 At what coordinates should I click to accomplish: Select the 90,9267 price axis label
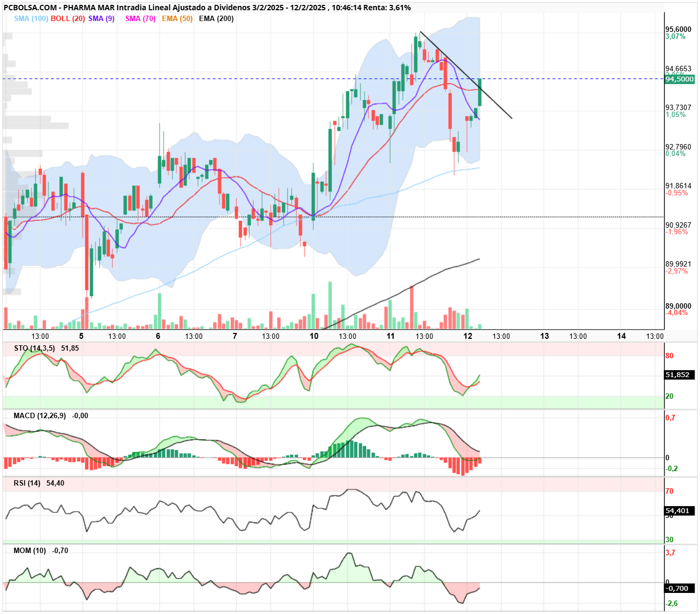click(x=678, y=225)
